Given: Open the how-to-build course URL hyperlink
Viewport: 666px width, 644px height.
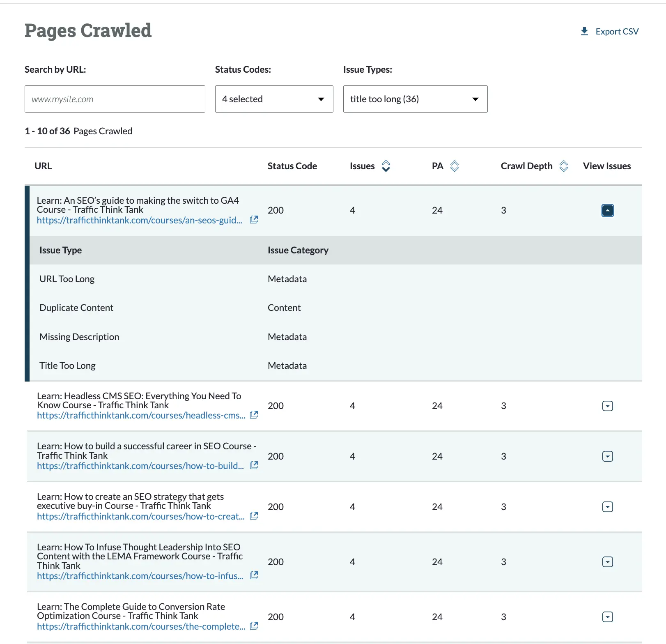Looking at the screenshot, I should click(140, 466).
